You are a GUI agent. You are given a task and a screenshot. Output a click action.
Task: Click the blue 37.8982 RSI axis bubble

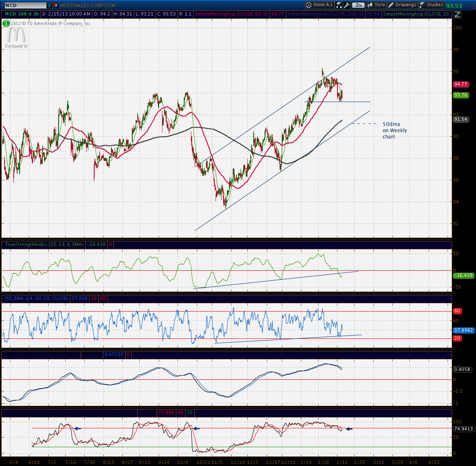(463, 330)
